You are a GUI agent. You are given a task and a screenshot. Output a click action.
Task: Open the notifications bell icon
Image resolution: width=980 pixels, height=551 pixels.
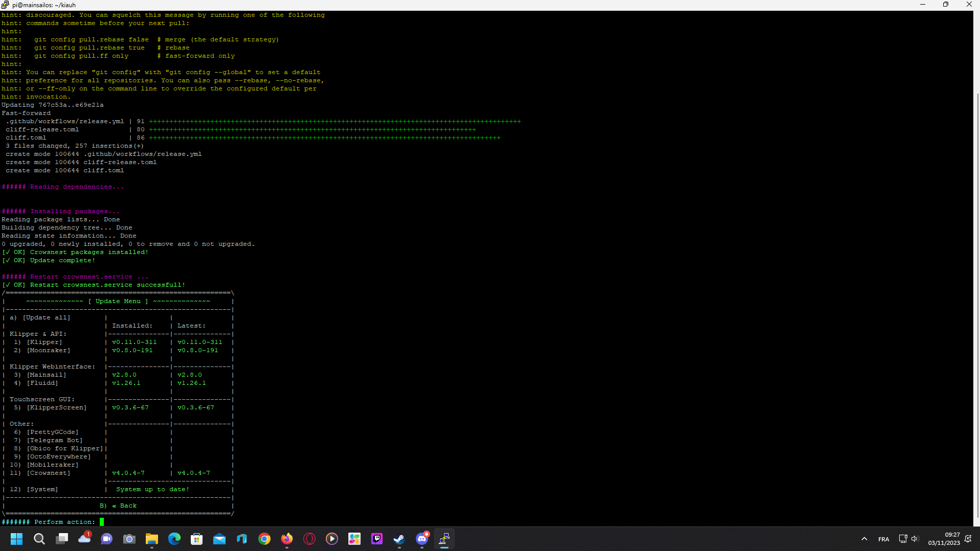968,539
